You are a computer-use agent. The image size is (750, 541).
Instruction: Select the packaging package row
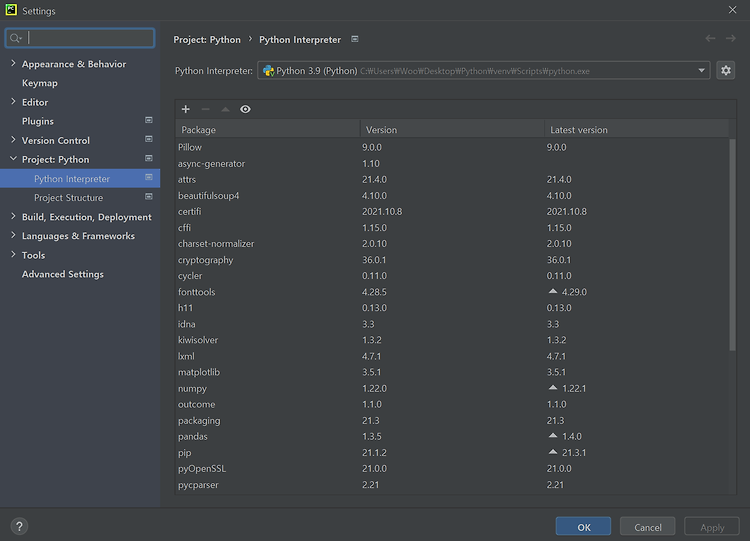(x=452, y=420)
